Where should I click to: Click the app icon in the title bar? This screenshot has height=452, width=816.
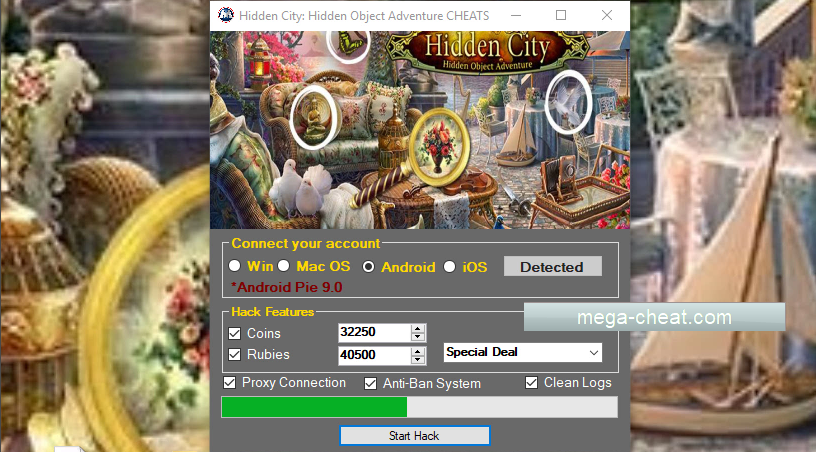[226, 15]
